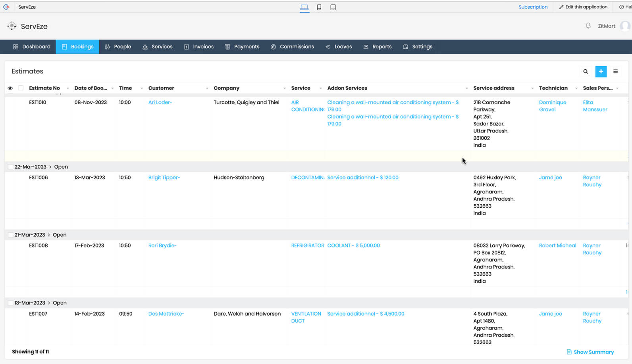Open the Commissions tab
Image resolution: width=632 pixels, height=364 pixels.
(292, 47)
